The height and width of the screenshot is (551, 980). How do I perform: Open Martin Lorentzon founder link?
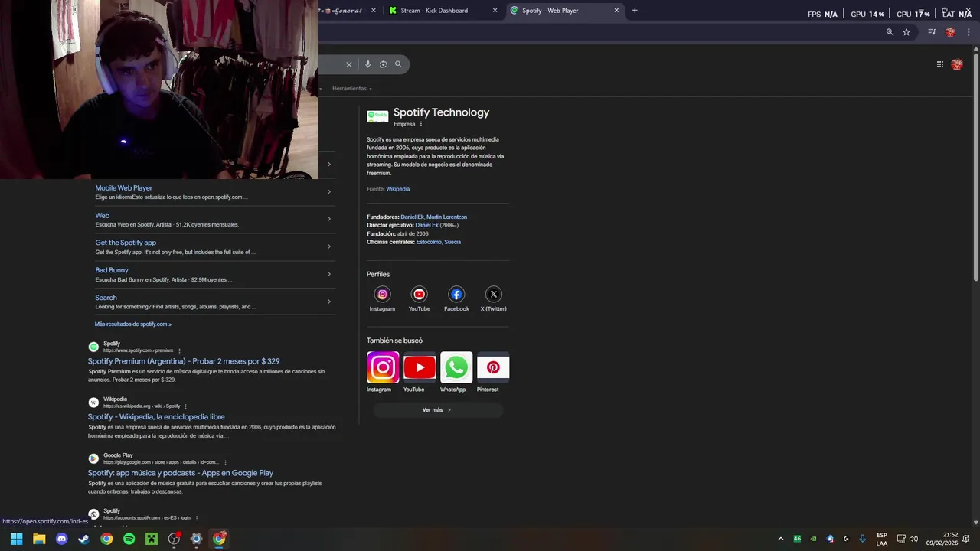(x=446, y=217)
